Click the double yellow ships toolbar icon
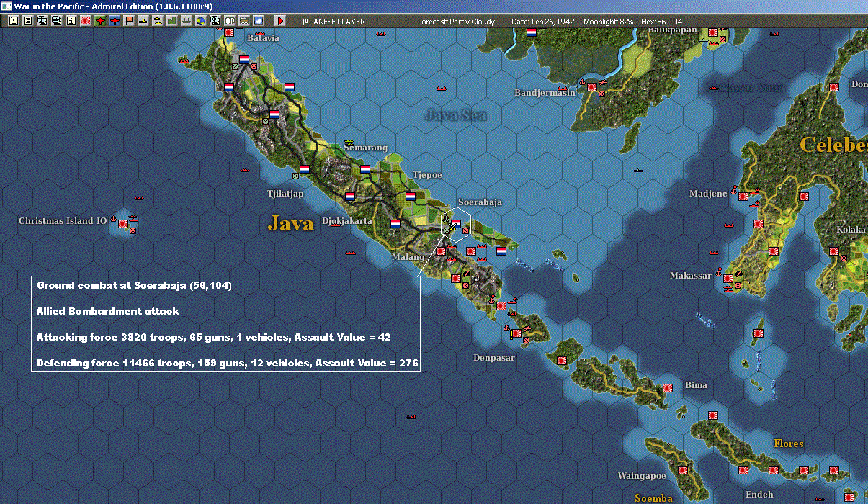The image size is (868, 504). tap(157, 21)
